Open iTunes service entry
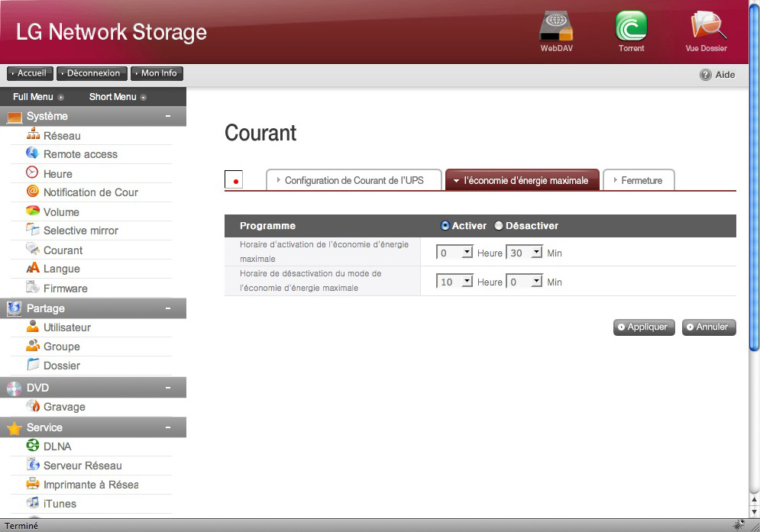 pyautogui.click(x=60, y=504)
